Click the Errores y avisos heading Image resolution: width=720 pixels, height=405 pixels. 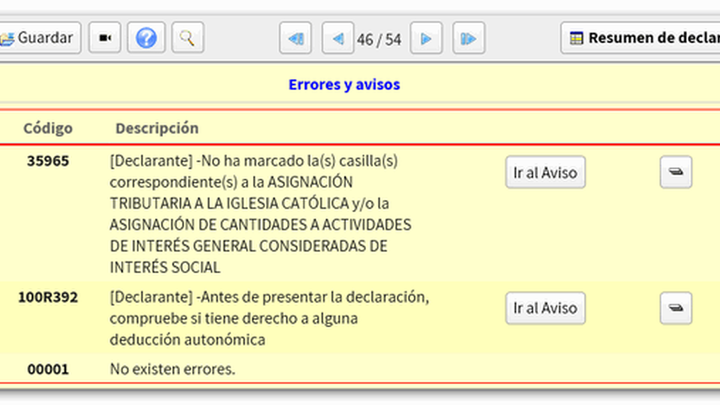click(344, 84)
